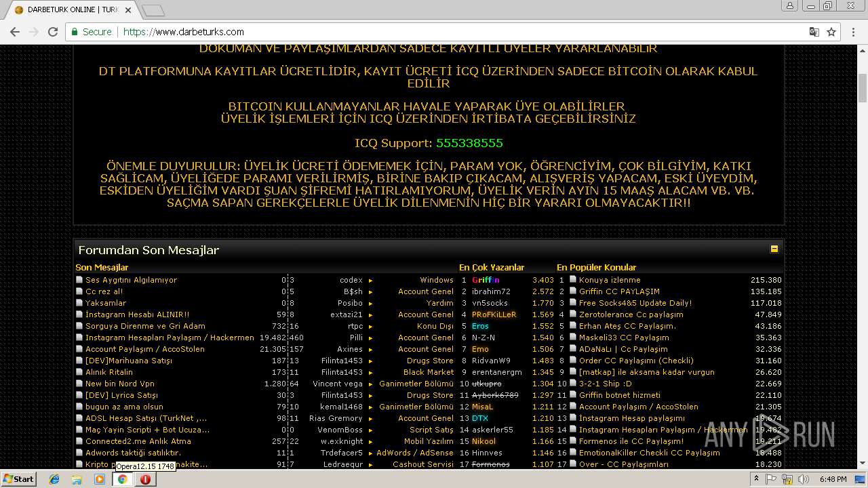The height and width of the screenshot is (488, 868).
Task: Click the 'Son Mesajlar' column header
Action: (102, 268)
